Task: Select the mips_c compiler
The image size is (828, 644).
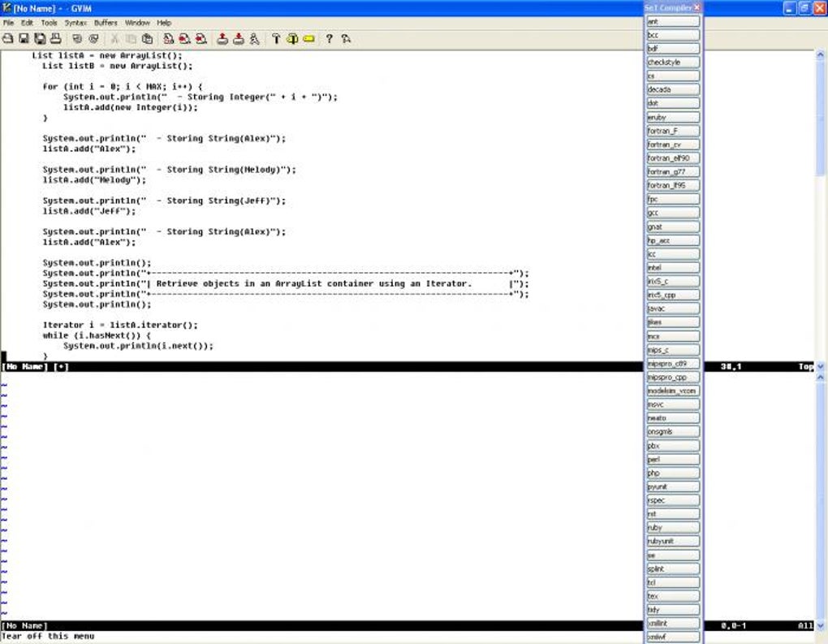Action: (x=673, y=350)
